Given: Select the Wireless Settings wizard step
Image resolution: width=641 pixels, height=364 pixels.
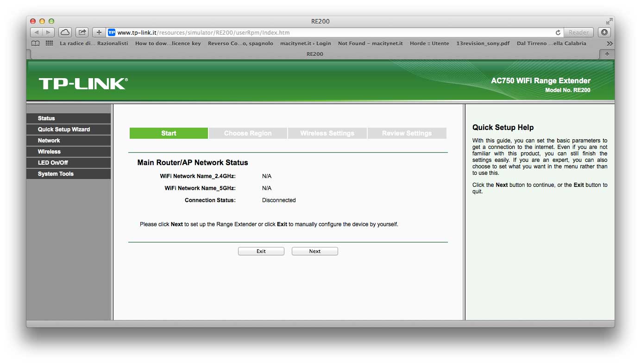Looking at the screenshot, I should point(327,133).
